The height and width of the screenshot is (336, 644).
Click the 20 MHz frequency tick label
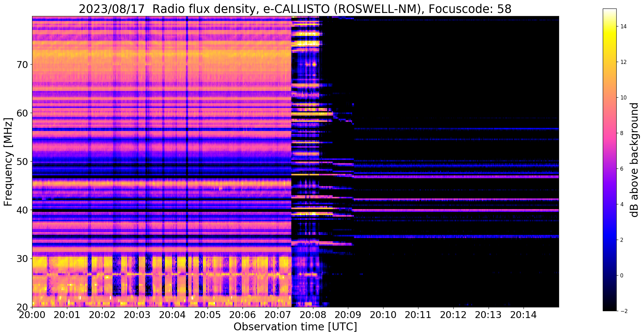[x=22, y=307]
